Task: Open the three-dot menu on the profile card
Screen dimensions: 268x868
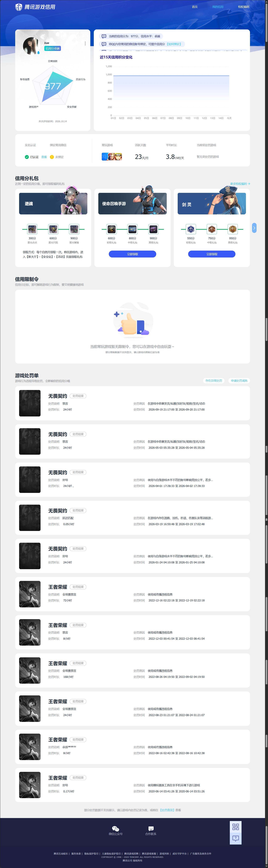Action: coord(85,44)
